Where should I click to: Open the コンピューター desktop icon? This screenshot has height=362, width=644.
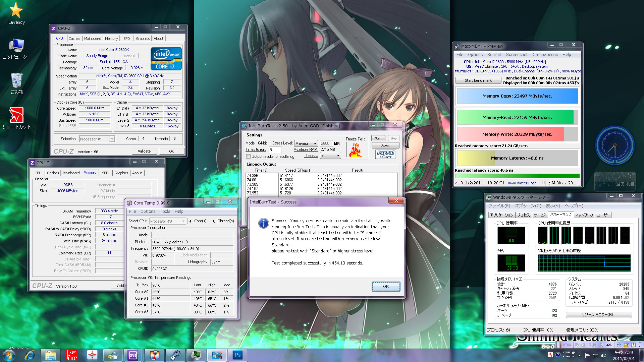click(16, 49)
